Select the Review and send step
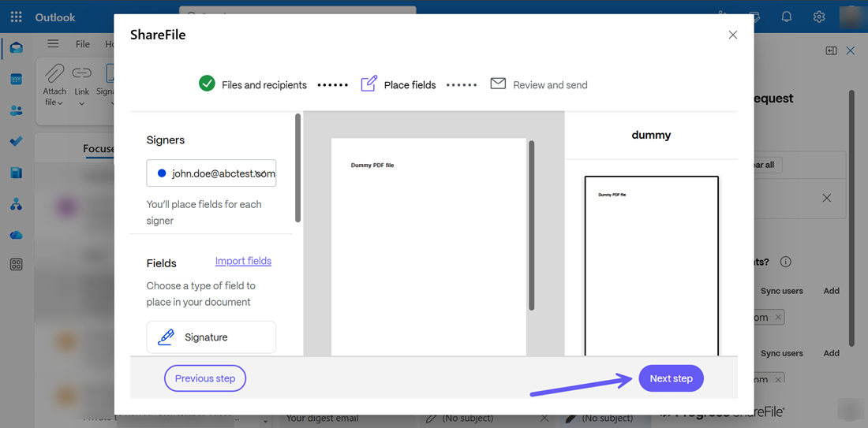The width and height of the screenshot is (868, 428). coord(550,85)
